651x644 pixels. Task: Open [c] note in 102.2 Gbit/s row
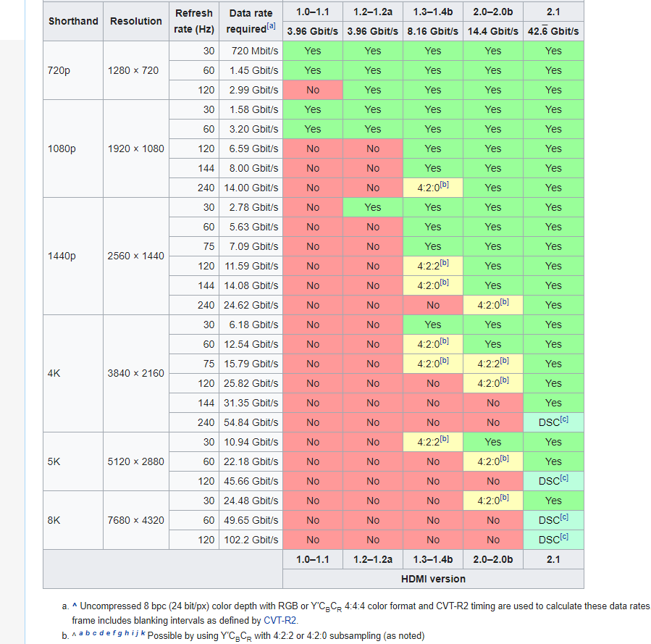564,537
